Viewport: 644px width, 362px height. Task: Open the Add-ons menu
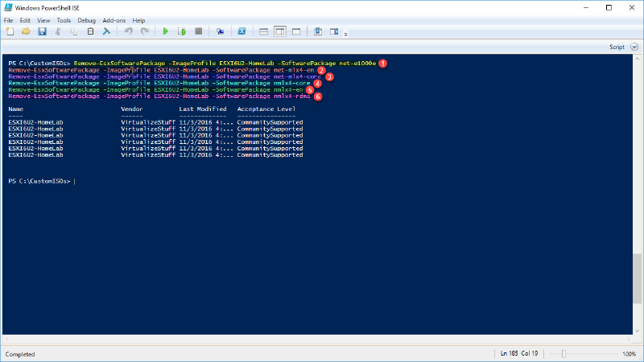114,20
